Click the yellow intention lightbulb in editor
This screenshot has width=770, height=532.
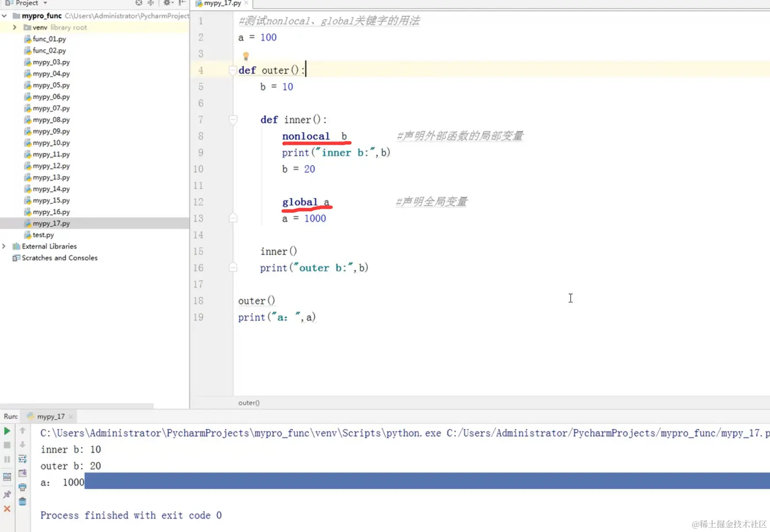[246, 56]
